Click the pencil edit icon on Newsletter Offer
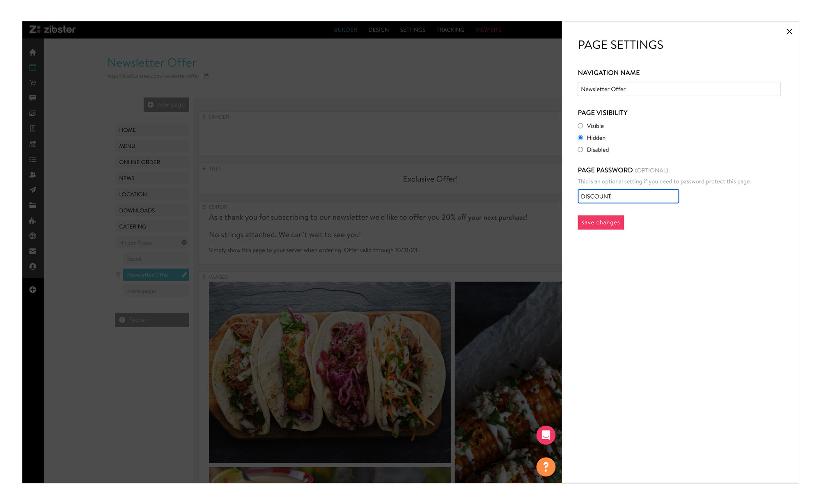This screenshot has height=504, width=821. point(184,275)
